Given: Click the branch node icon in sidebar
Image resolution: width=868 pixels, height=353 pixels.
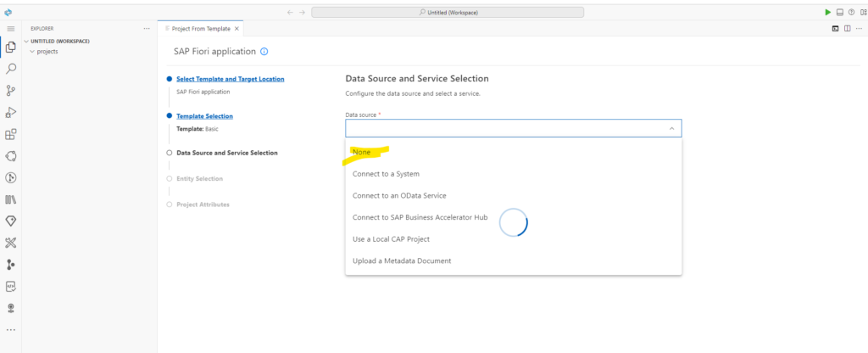Looking at the screenshot, I should pyautogui.click(x=10, y=265).
